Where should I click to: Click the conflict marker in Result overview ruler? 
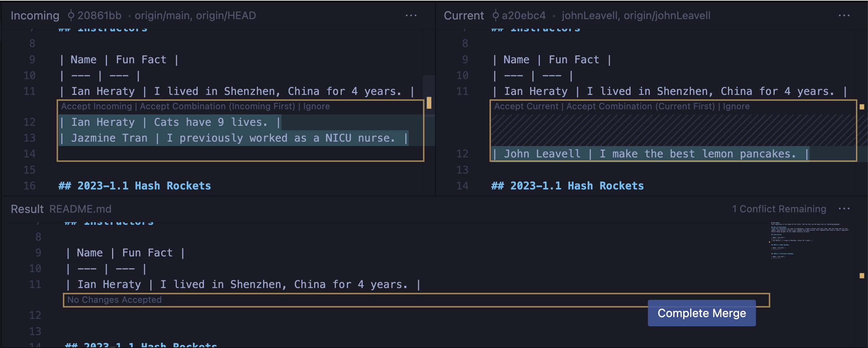(862, 276)
